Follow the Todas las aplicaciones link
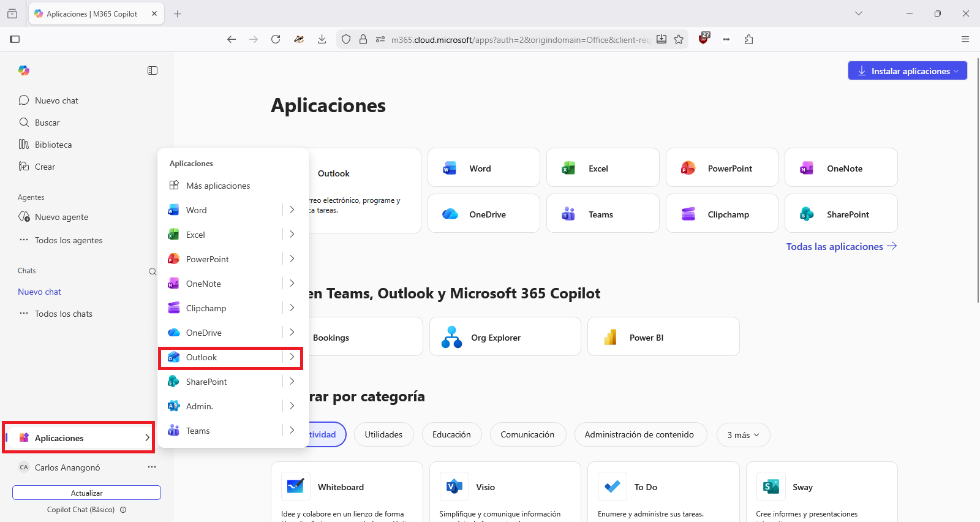 click(x=842, y=246)
